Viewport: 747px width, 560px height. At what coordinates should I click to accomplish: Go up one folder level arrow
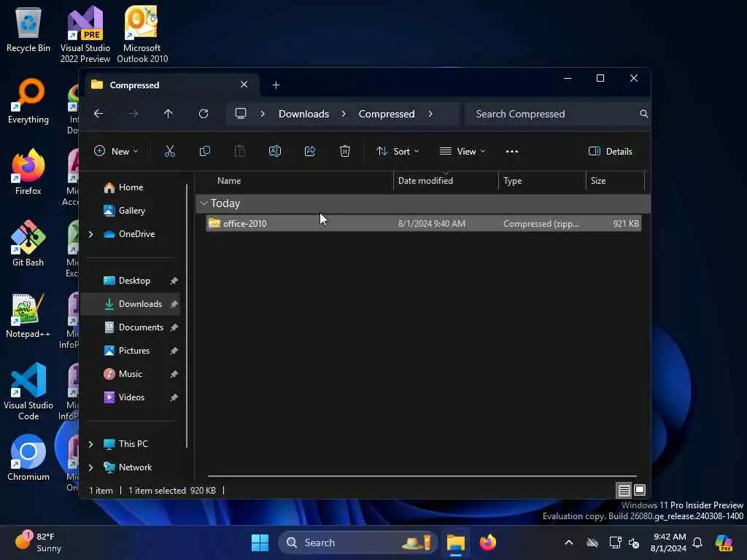click(x=169, y=114)
